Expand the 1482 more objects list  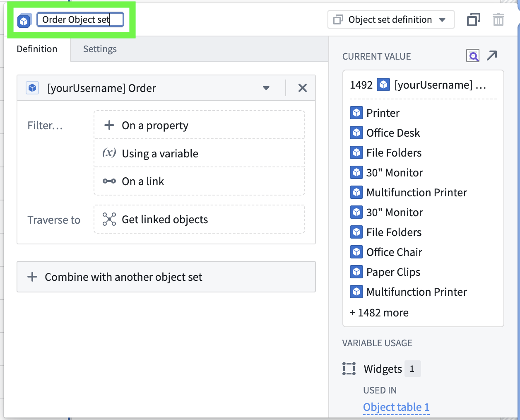click(379, 312)
